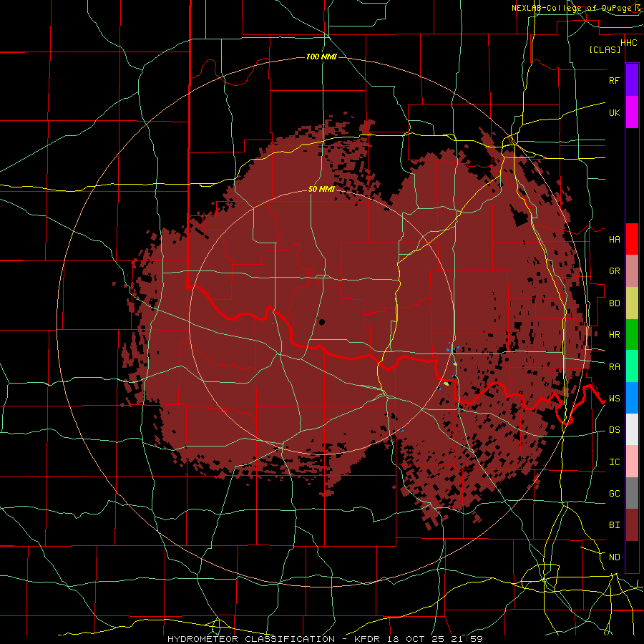This screenshot has width=644, height=644.
Task: Click the UK legend label
Action: [614, 112]
